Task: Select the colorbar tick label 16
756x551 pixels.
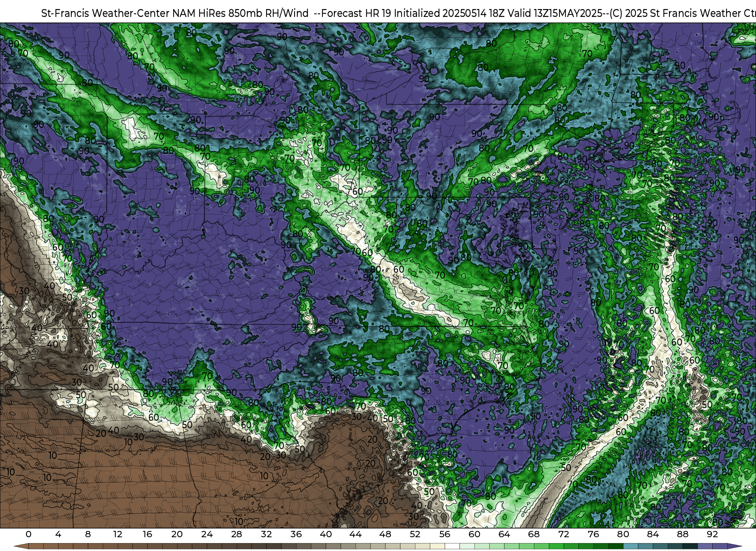Action: tap(147, 534)
